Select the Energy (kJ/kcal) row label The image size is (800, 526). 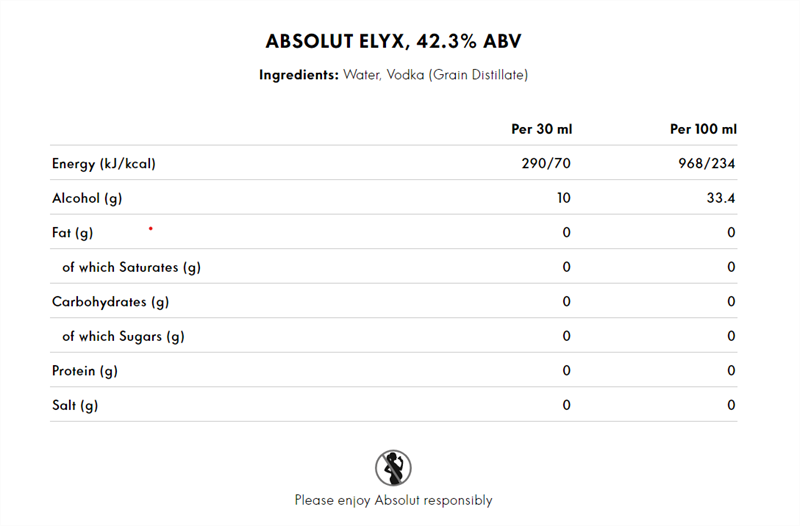[x=104, y=164]
